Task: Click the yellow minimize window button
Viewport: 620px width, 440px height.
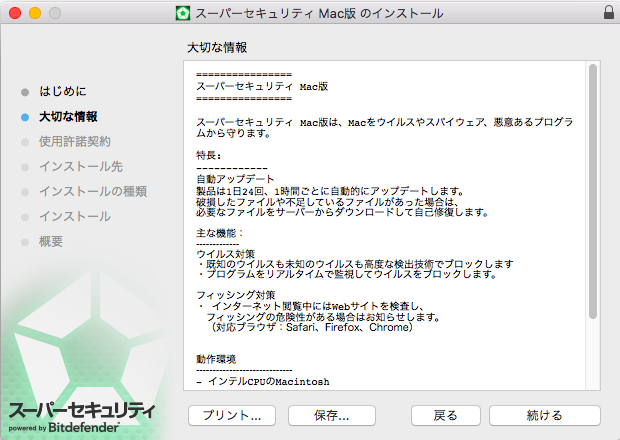Action: tap(35, 13)
